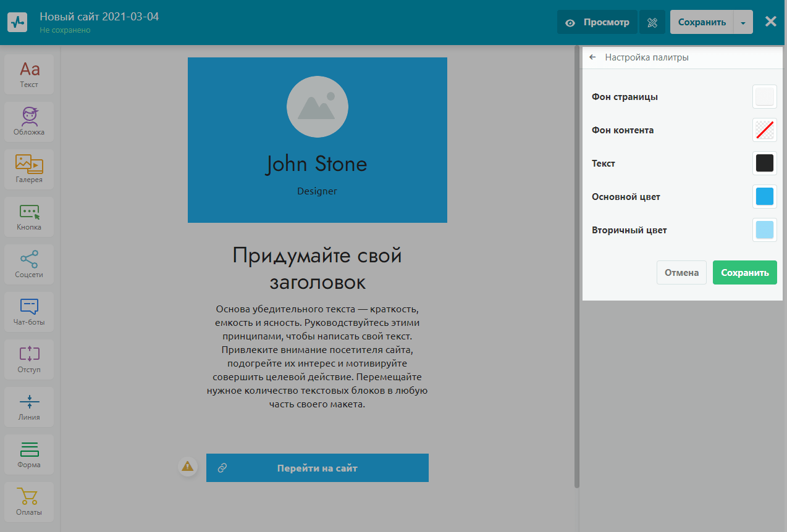This screenshot has width=787, height=532.
Task: Choose the Галерея block icon
Action: [29, 169]
